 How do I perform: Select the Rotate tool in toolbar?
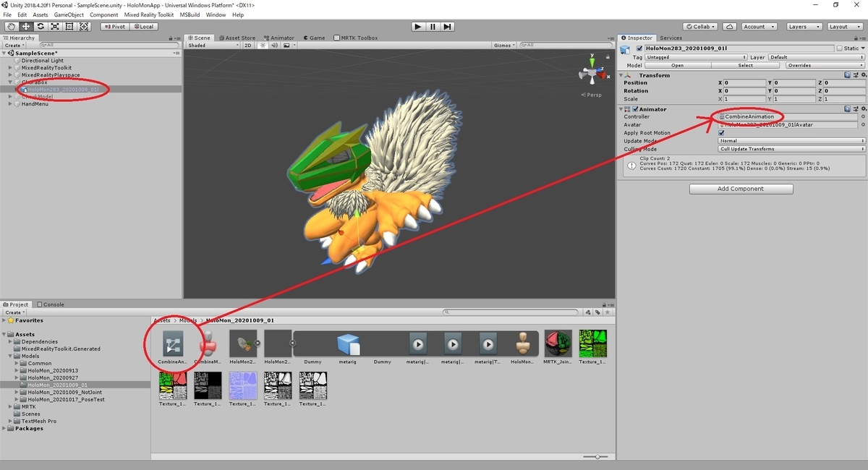[x=40, y=26]
